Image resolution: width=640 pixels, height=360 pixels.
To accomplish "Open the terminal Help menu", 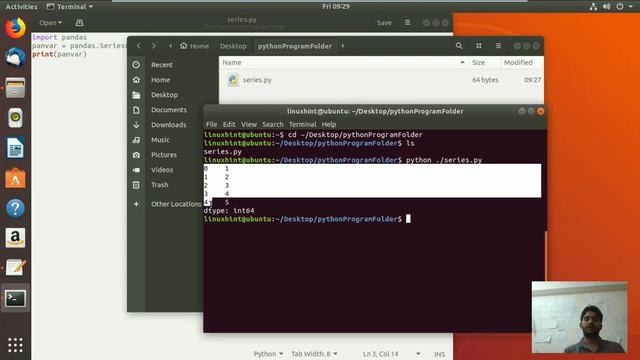I will (x=329, y=124).
